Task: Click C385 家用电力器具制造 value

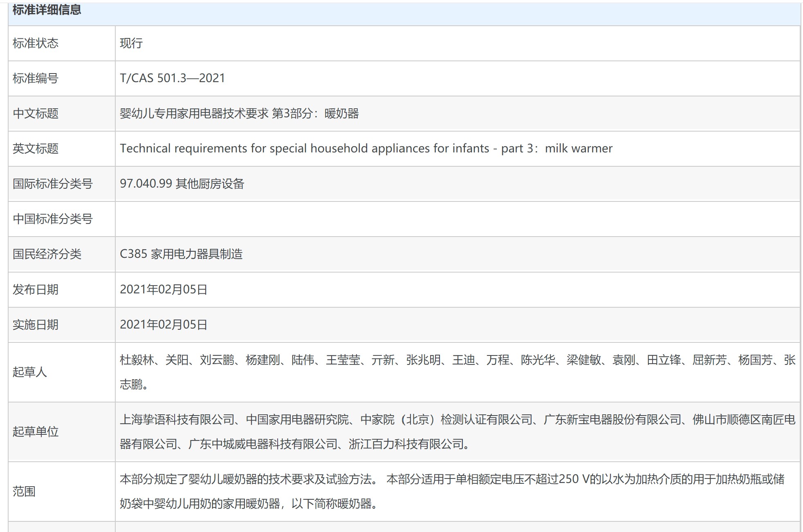Action: (181, 254)
